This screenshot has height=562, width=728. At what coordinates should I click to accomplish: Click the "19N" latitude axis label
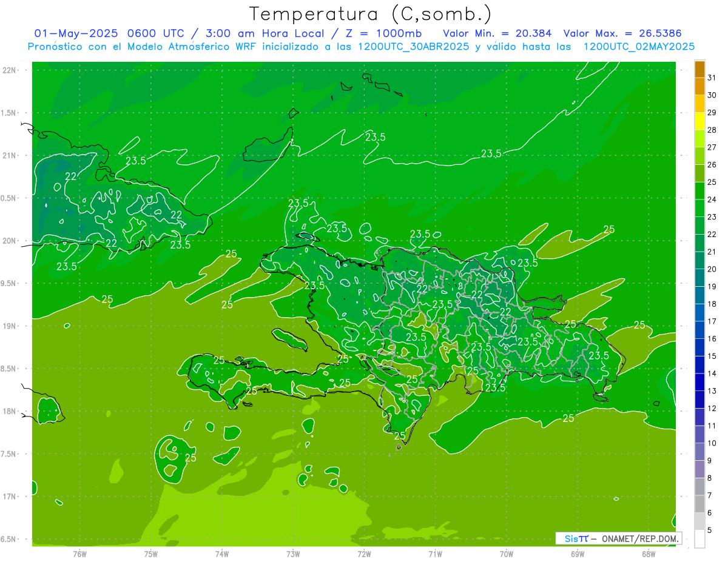coord(10,326)
